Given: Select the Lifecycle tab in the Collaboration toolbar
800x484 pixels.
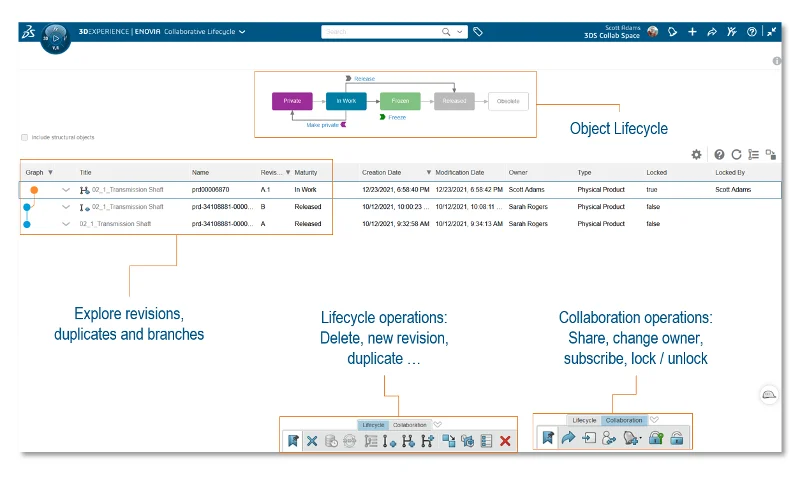Looking at the screenshot, I should tap(584, 420).
